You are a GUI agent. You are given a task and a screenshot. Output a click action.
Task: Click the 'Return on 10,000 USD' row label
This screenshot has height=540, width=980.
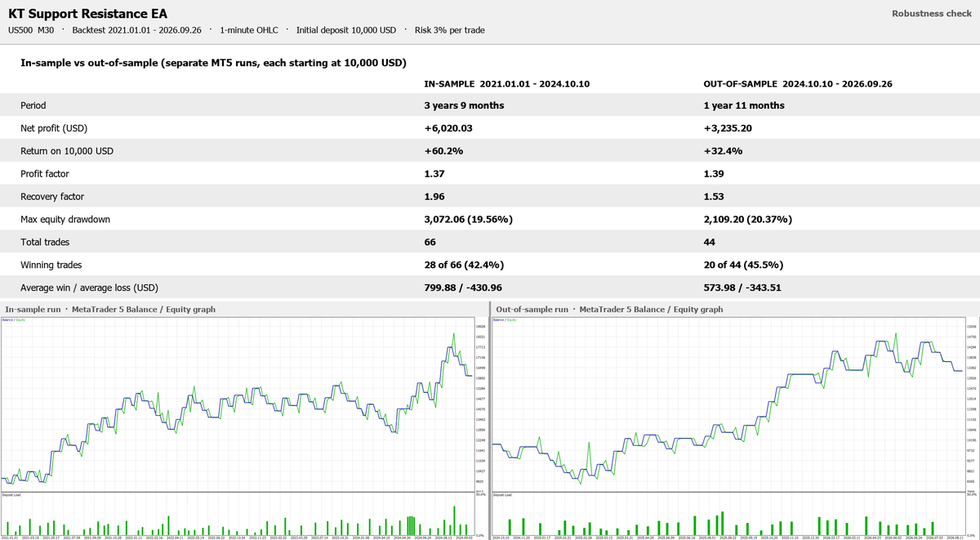click(x=66, y=151)
